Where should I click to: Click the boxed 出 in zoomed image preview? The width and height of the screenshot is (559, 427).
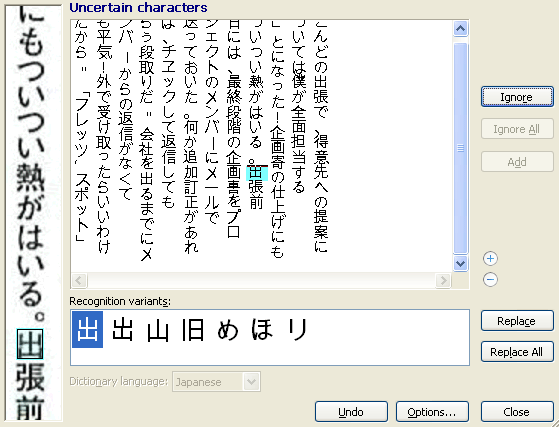(30, 344)
